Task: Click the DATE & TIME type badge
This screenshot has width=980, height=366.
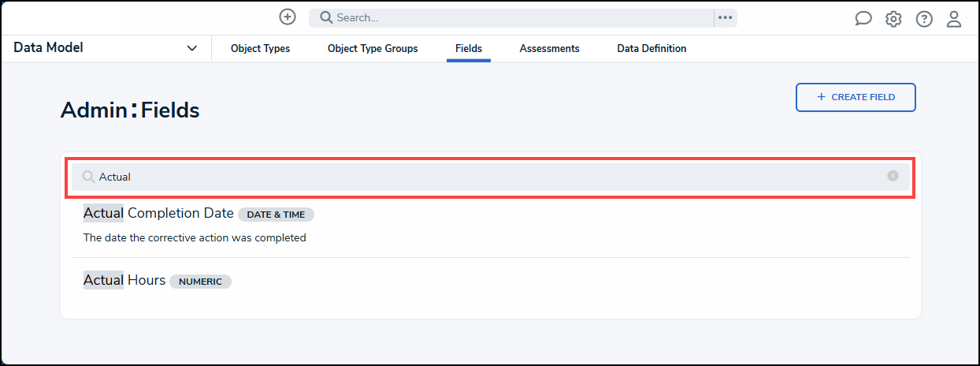Action: [276, 214]
